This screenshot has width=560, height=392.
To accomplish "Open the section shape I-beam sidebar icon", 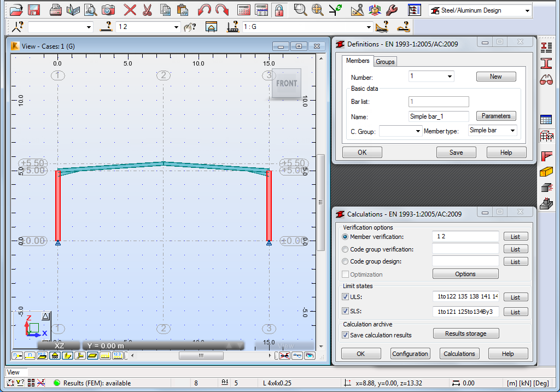I will pos(546,63).
